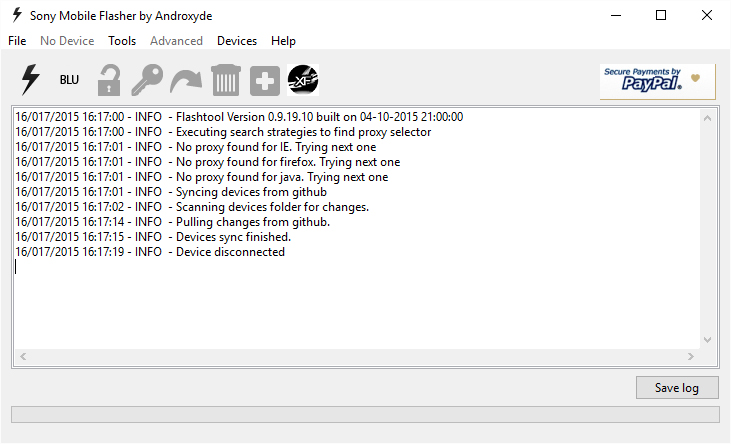The height and width of the screenshot is (444, 731).
Task: Click the curved arrow icon in toolbar
Action: coord(186,81)
